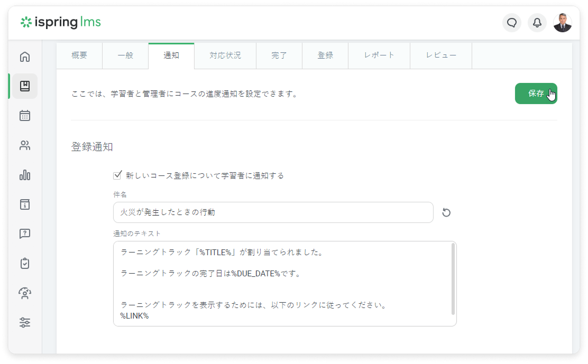Open the Users icon in sidebar
The width and height of the screenshot is (588, 364).
pyautogui.click(x=25, y=146)
